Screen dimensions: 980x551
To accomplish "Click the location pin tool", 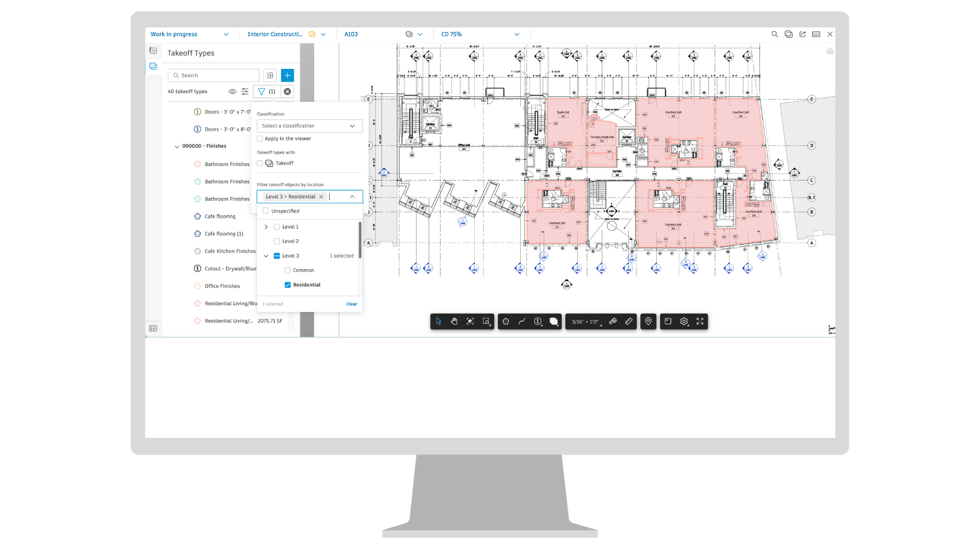I will (x=648, y=321).
